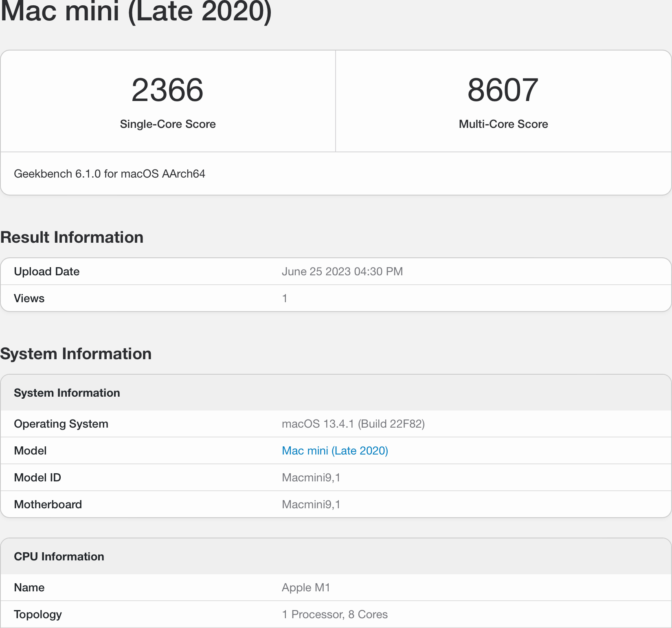
Task: Click the Topology label
Action: point(38,614)
